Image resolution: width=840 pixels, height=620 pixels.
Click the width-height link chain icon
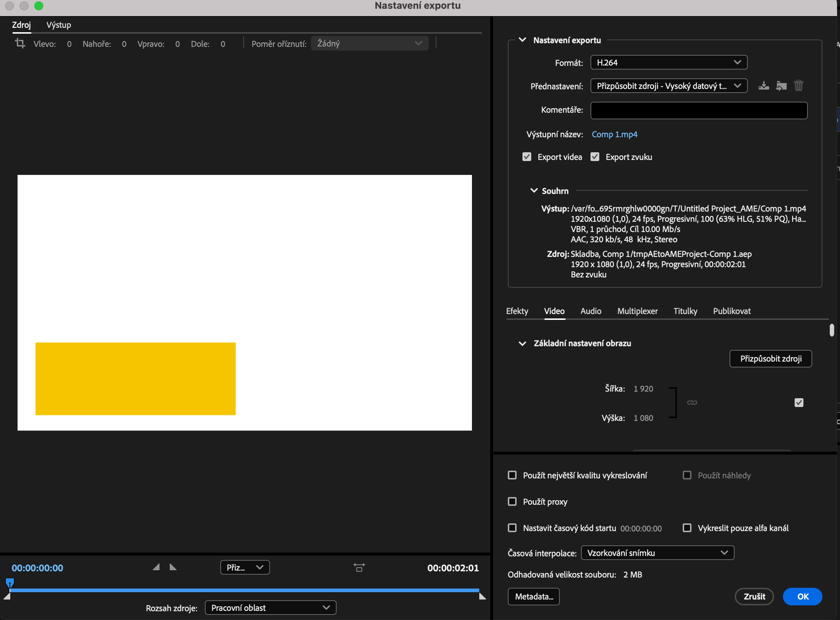(x=692, y=403)
